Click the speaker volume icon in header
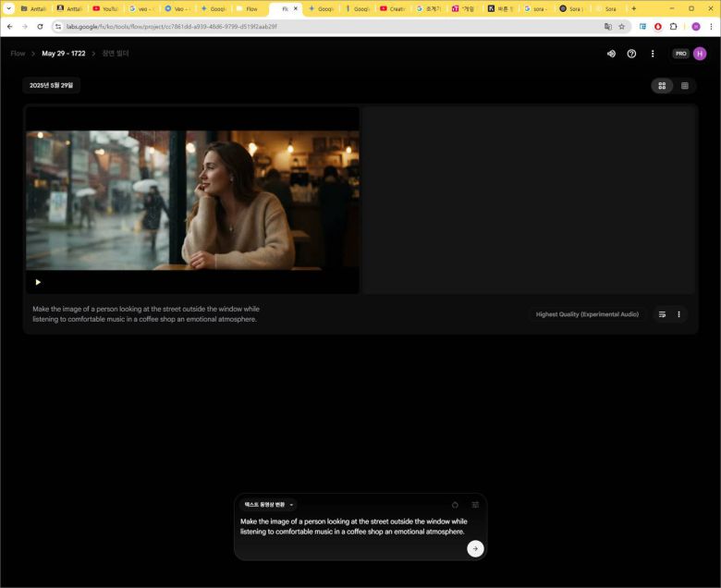This screenshot has width=721, height=588. [x=611, y=54]
